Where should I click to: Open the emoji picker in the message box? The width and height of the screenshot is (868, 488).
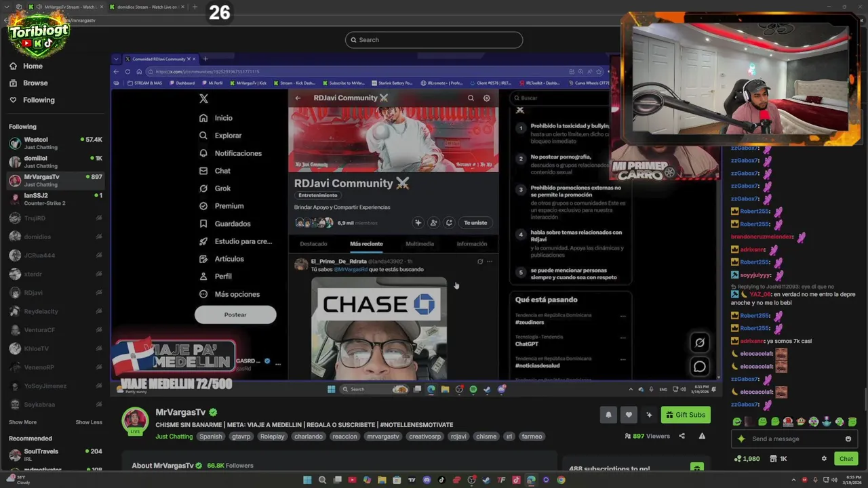[x=848, y=439]
